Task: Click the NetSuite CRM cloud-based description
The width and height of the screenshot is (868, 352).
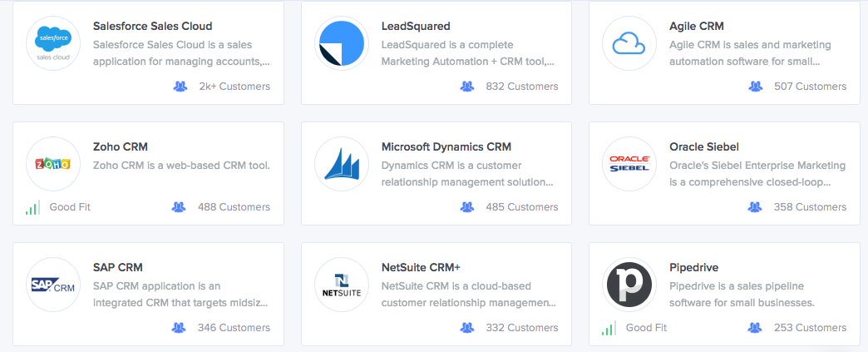Action: (x=469, y=295)
